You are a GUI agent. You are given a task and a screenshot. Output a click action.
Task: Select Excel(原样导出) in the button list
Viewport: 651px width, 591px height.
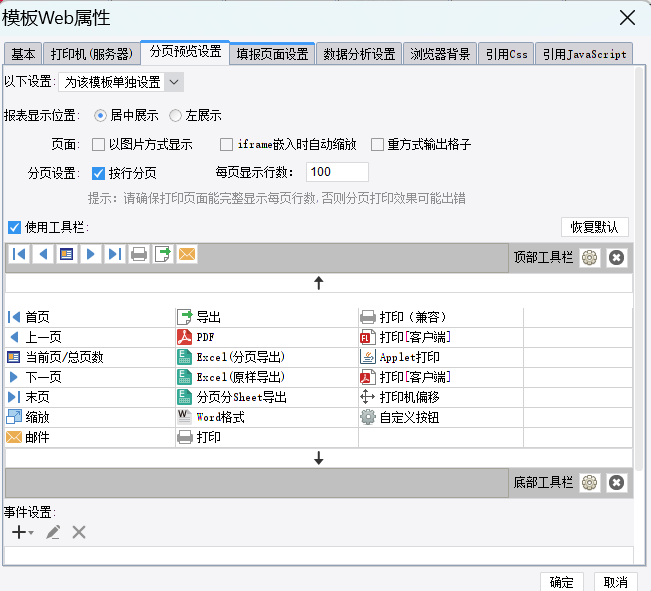(x=267, y=377)
